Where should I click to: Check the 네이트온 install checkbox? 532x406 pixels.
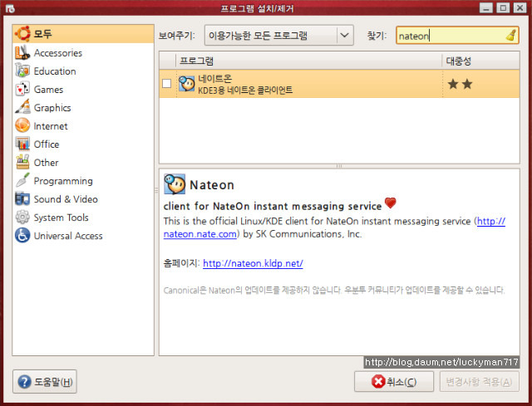tap(166, 83)
